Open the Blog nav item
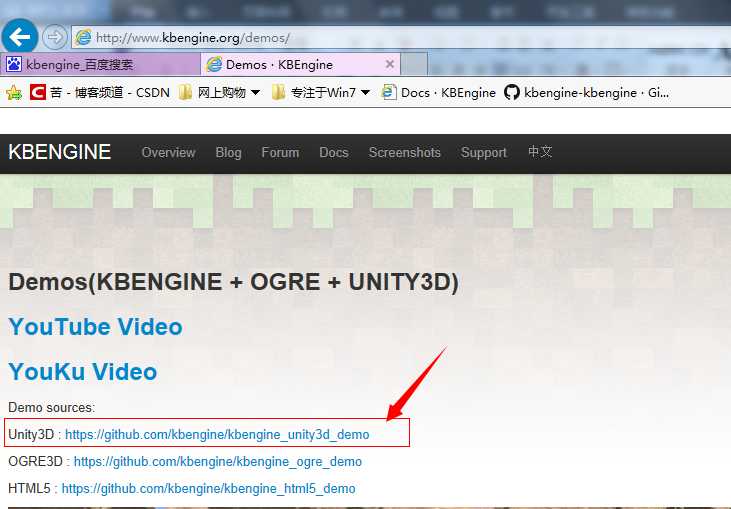Viewport: 731px width, 509px height. [228, 152]
